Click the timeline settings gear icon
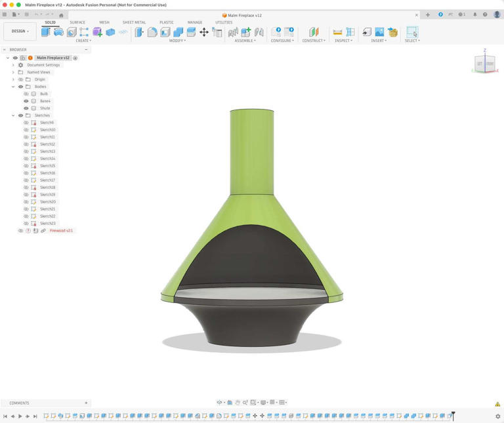 [497, 416]
